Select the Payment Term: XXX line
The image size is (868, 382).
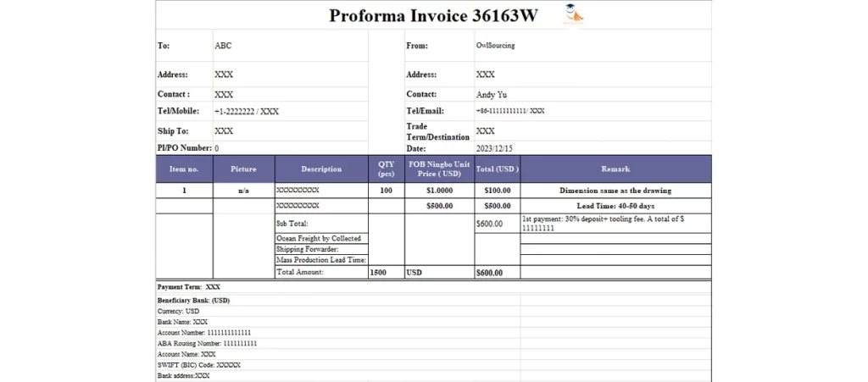[x=189, y=287]
